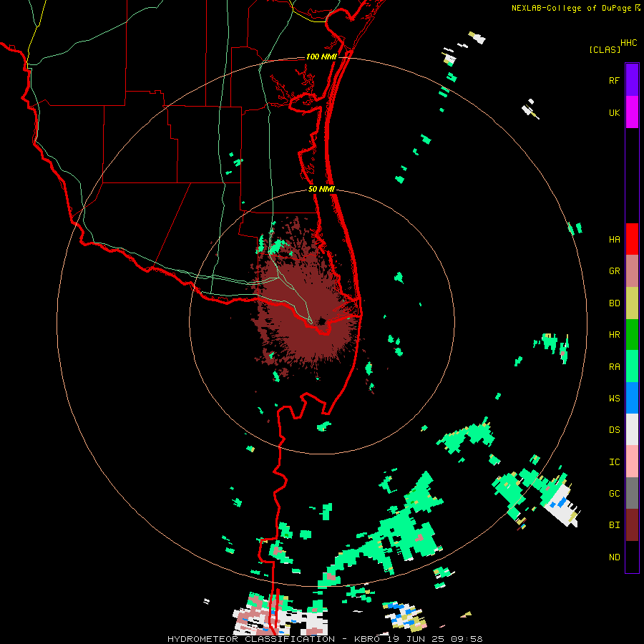
Task: Click the KBRO radar site center marker
Action: coord(321,321)
